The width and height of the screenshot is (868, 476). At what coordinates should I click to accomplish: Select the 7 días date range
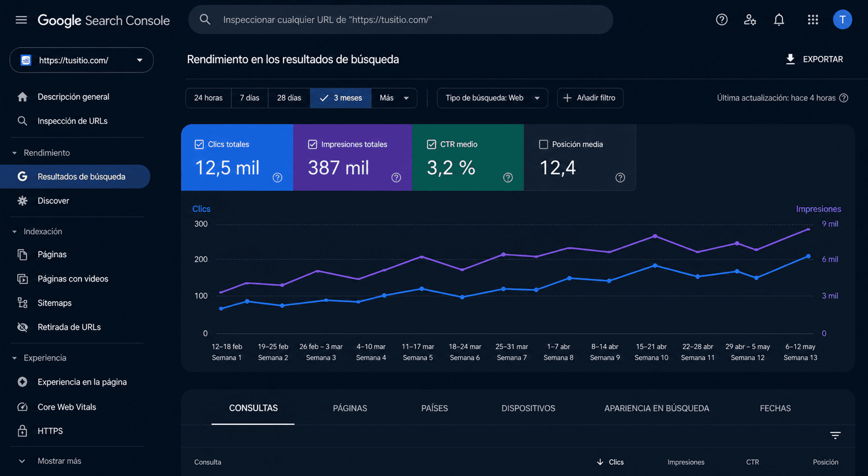tap(250, 98)
